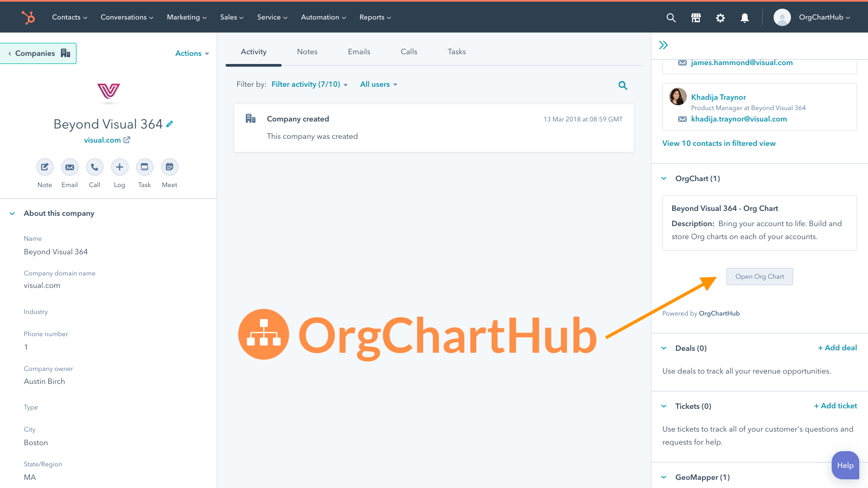Click the Open Org Chart button
The image size is (868, 488).
point(759,277)
